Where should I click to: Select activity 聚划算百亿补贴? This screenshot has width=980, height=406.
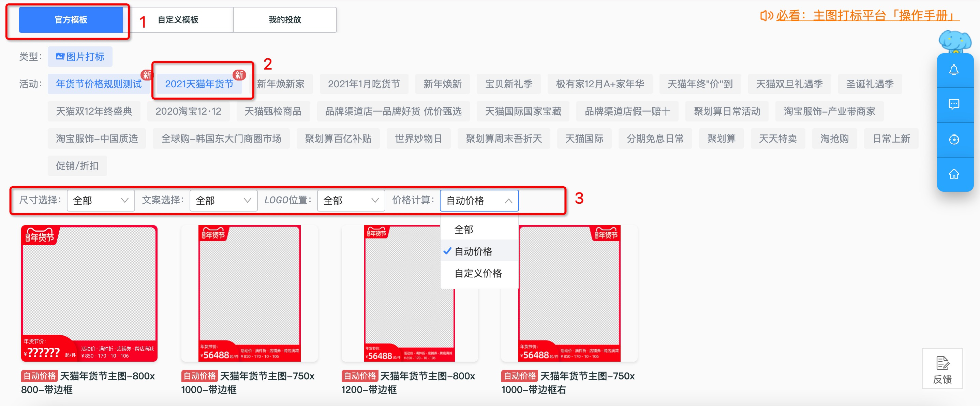click(338, 139)
